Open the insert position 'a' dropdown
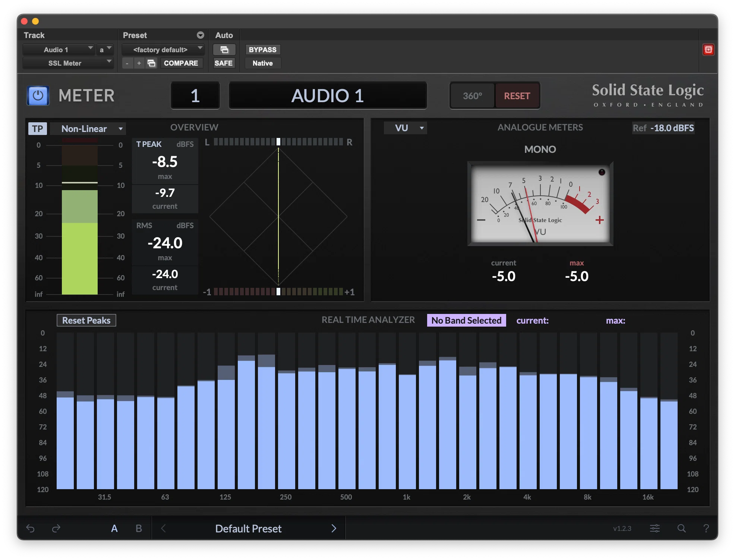This screenshot has width=735, height=560. tap(105, 50)
